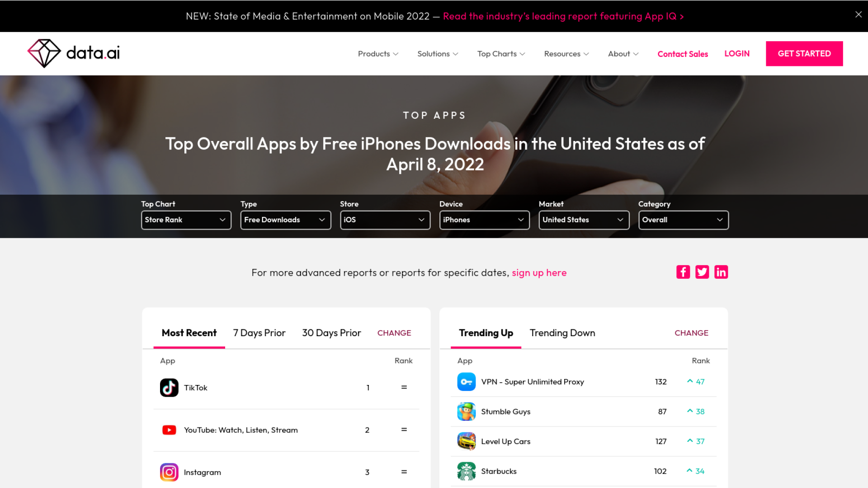
Task: Select the 30 Days Prior tab
Action: (x=331, y=333)
